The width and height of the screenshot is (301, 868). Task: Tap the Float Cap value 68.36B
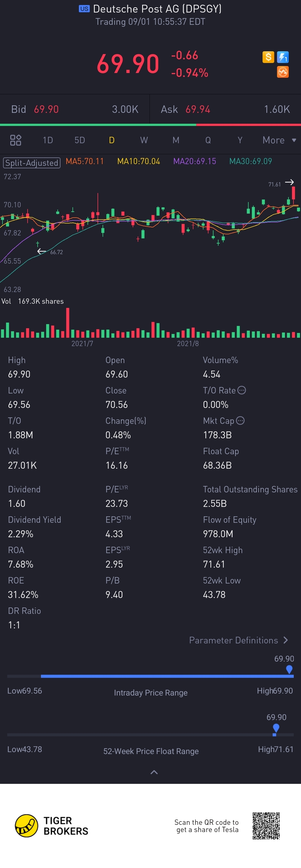[217, 465]
